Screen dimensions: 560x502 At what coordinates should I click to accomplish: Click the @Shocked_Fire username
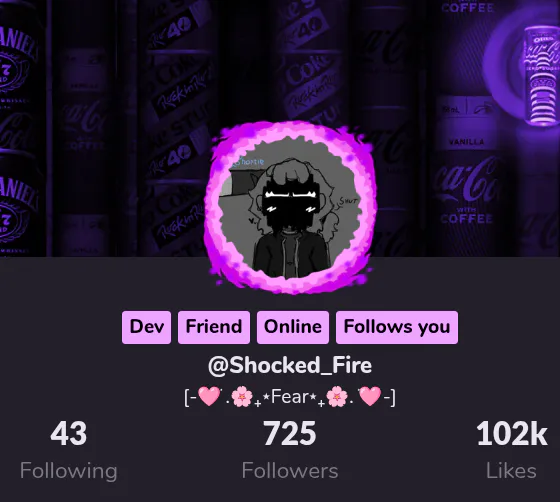click(x=290, y=366)
